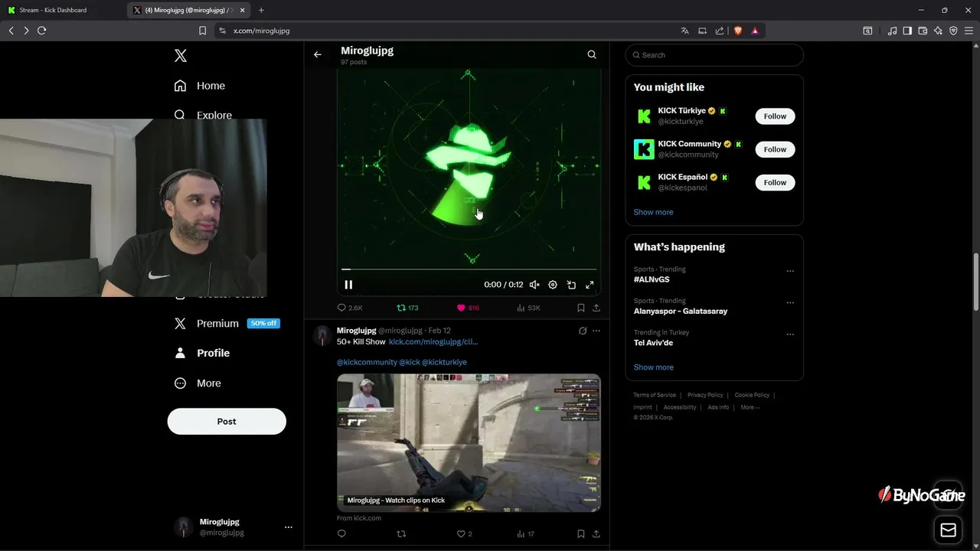The image size is (980, 551).
Task: Share the green video post
Action: (596, 308)
